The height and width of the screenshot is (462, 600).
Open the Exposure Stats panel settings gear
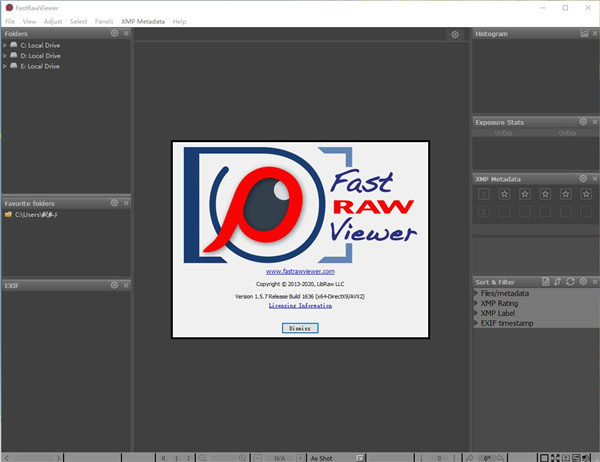tap(582, 122)
